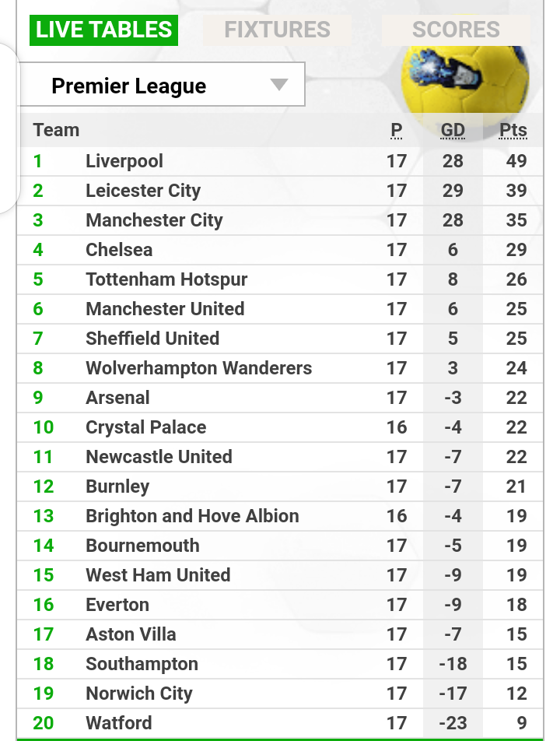This screenshot has height=741, width=560.
Task: Open the Liverpool team row
Action: coord(280,161)
